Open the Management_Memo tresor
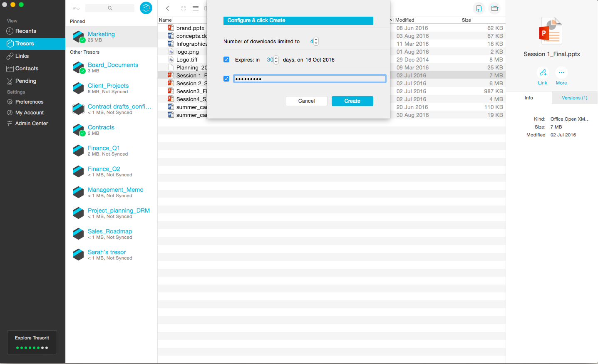 click(x=112, y=192)
